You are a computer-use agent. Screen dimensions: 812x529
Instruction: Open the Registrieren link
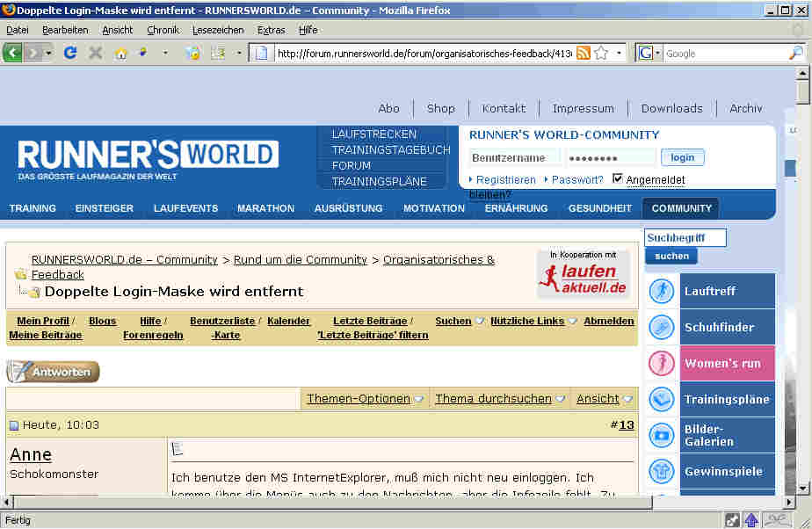click(x=505, y=179)
